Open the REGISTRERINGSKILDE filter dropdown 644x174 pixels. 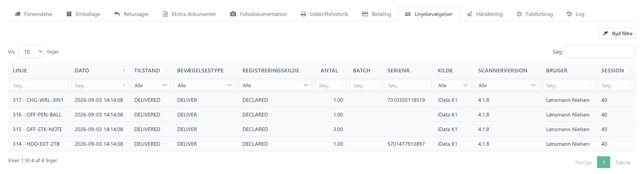275,85
